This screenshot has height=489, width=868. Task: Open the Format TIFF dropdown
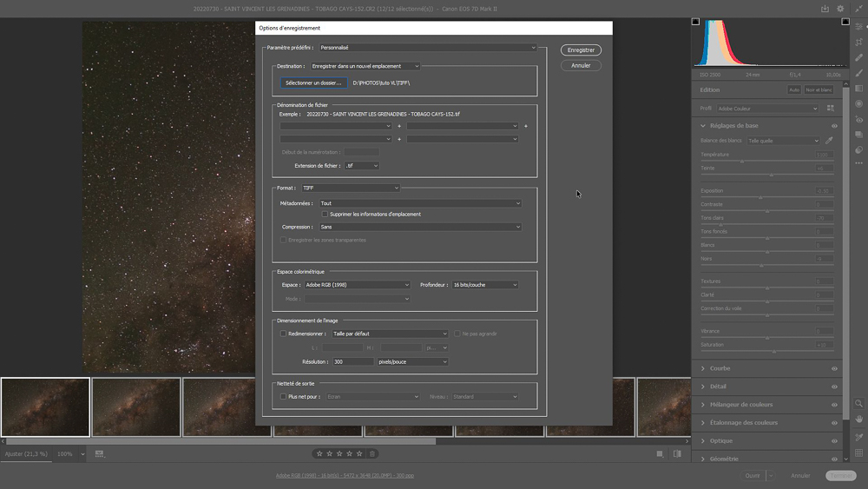(x=351, y=188)
